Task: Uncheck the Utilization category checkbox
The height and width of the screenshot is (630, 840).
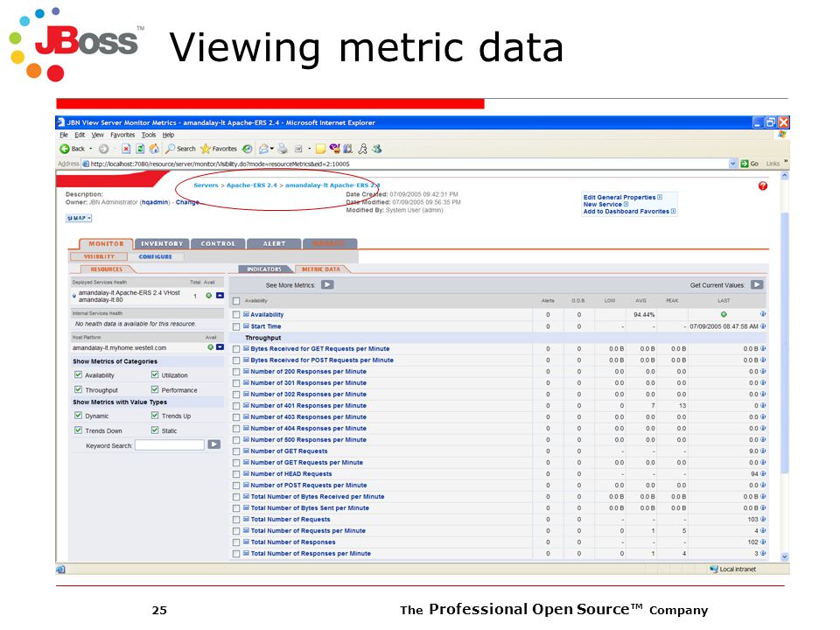Action: pos(155,374)
